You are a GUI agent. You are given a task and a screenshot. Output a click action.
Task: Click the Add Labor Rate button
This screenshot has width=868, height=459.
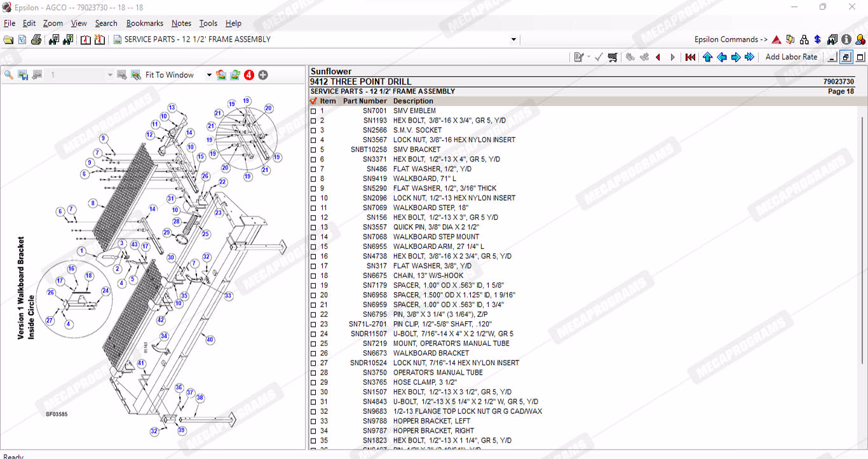point(791,57)
